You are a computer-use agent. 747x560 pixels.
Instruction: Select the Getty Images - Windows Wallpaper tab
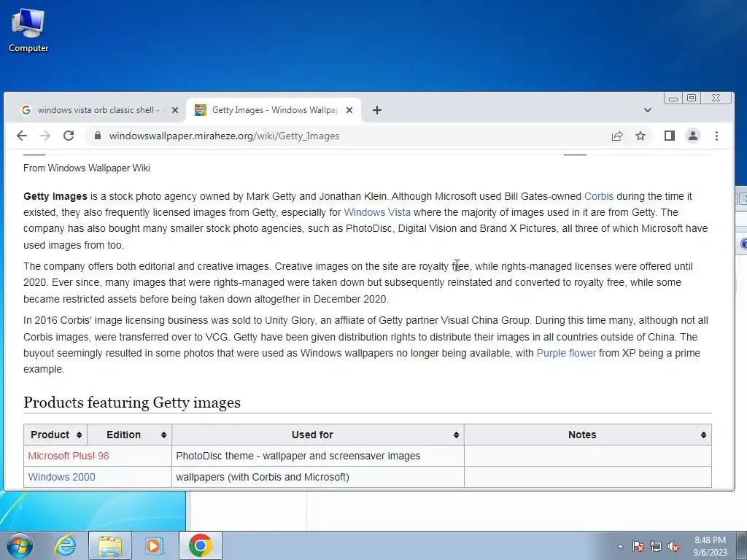273,110
